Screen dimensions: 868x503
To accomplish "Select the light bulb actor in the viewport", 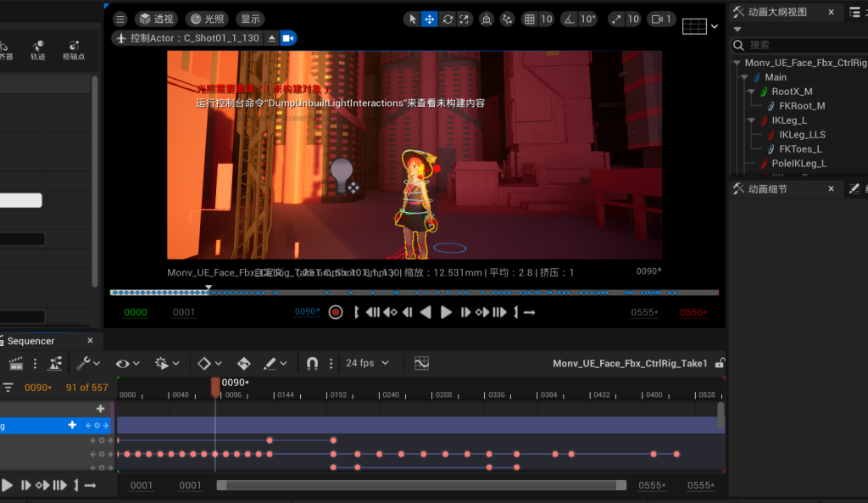I will pyautogui.click(x=342, y=175).
